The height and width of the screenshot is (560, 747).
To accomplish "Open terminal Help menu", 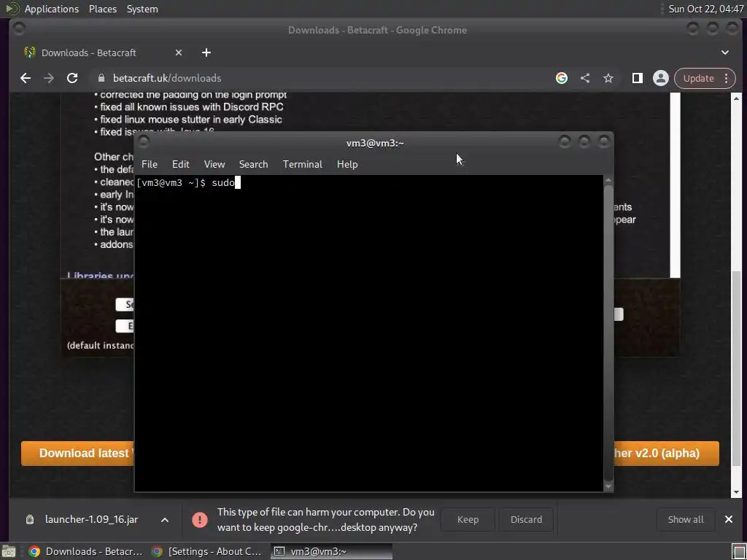I will (347, 164).
